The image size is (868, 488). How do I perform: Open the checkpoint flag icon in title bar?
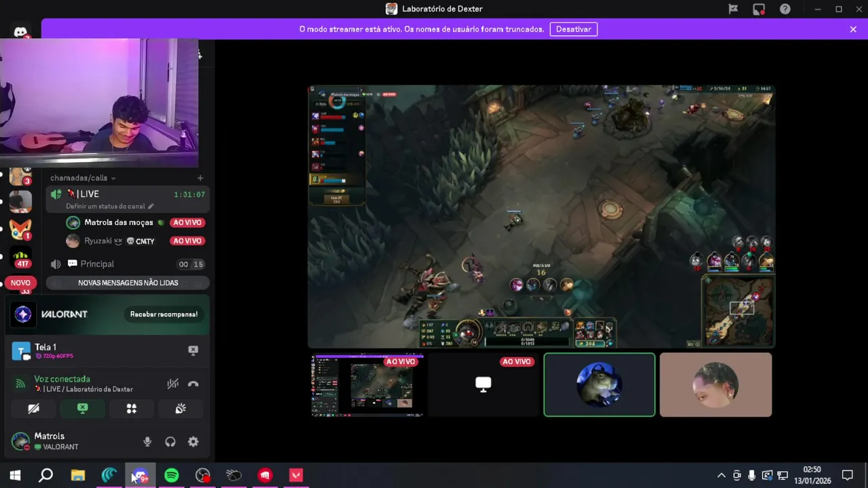(x=733, y=9)
